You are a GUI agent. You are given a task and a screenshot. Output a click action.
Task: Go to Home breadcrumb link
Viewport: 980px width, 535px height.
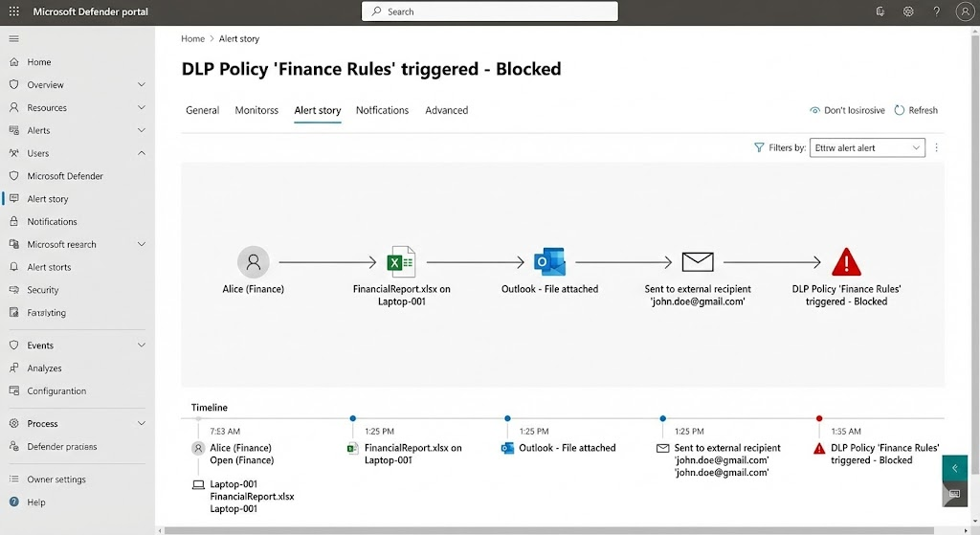click(x=192, y=39)
